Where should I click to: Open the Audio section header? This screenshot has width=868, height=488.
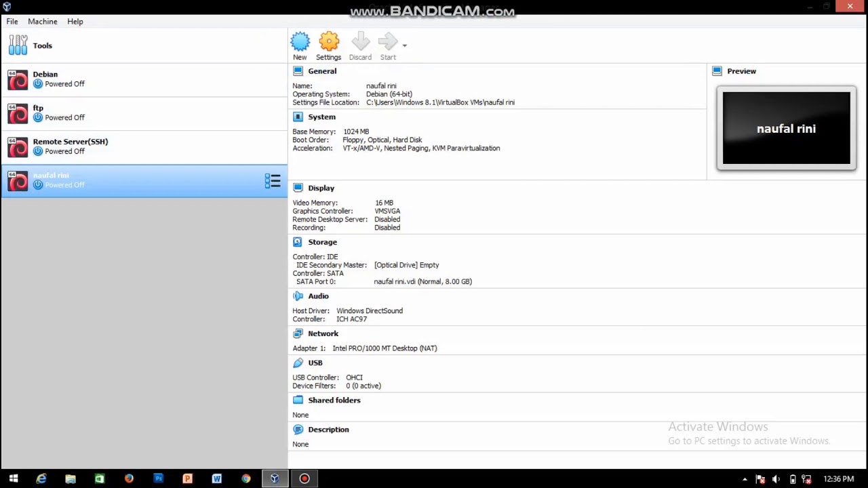click(318, 296)
